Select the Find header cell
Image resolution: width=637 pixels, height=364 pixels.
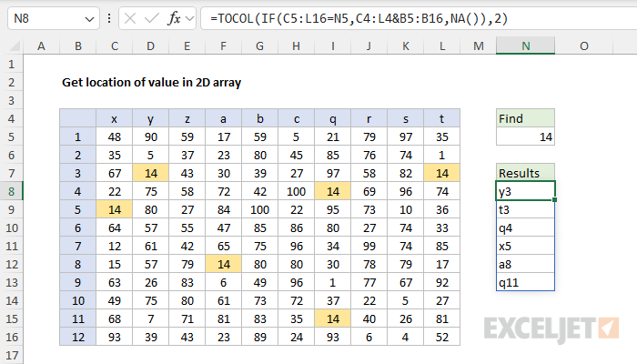click(525, 118)
